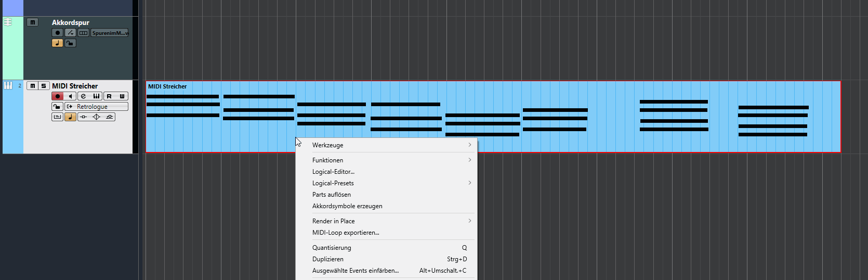868x280 pixels.
Task: Toggle monitor speaker on MIDI Streicher
Action: click(x=70, y=96)
